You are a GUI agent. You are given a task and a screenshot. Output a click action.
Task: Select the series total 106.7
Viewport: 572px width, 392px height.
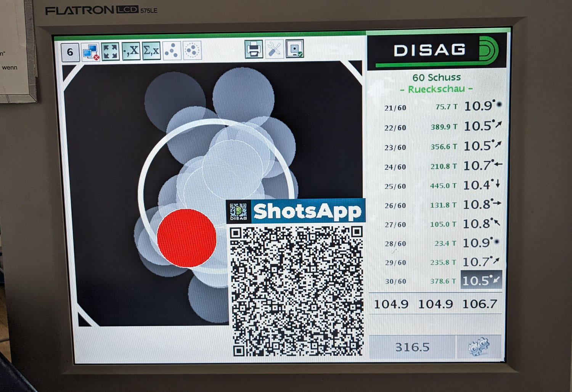pyautogui.click(x=480, y=304)
